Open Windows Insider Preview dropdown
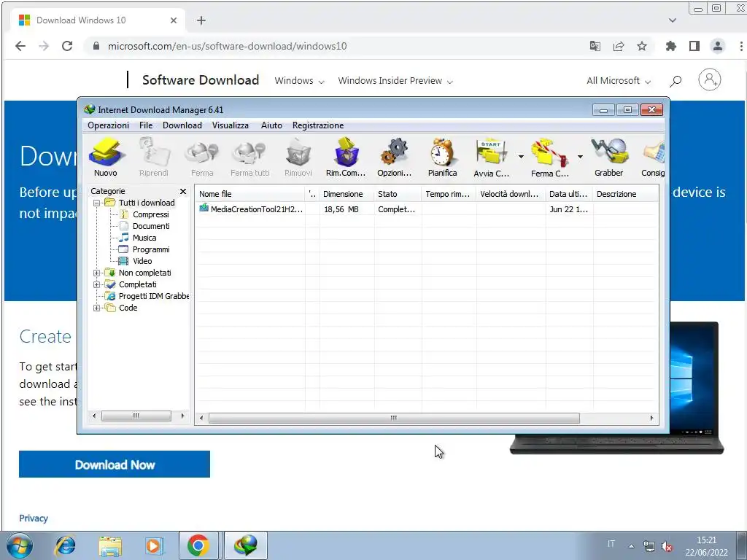 coord(395,81)
